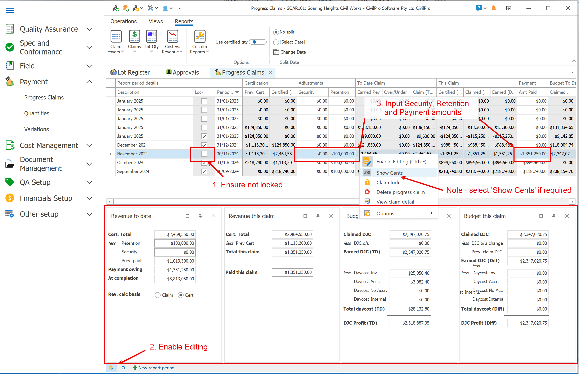Choose Show Cents from context menu
The height and width of the screenshot is (374, 588).
tap(399, 173)
